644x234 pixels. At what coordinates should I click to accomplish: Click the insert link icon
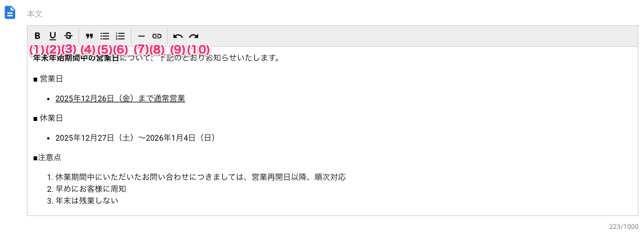[x=157, y=35]
